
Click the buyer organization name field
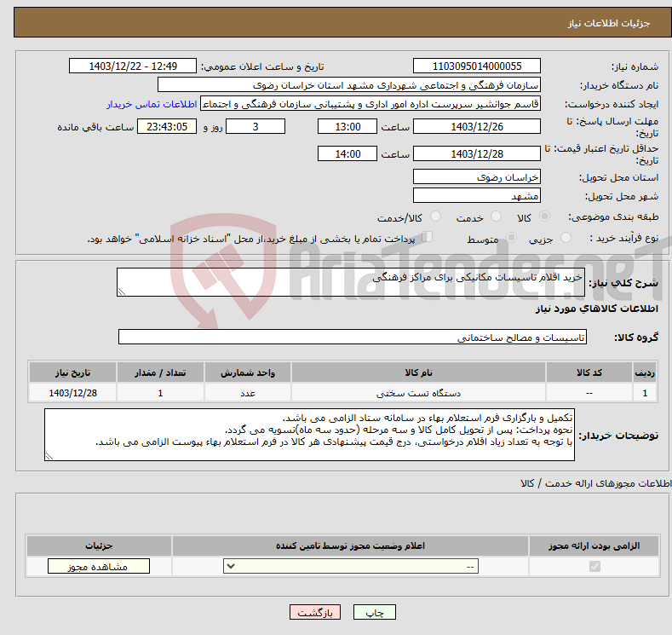(x=349, y=85)
